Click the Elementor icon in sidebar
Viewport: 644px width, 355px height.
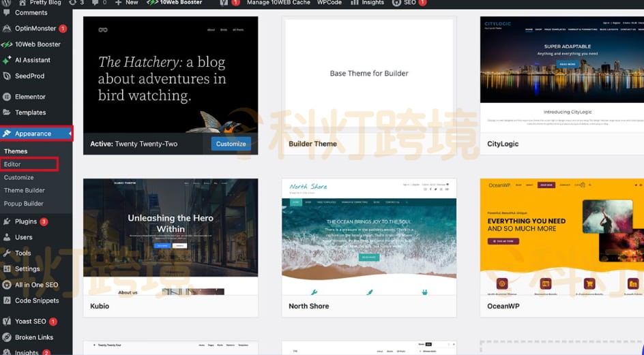click(x=7, y=97)
